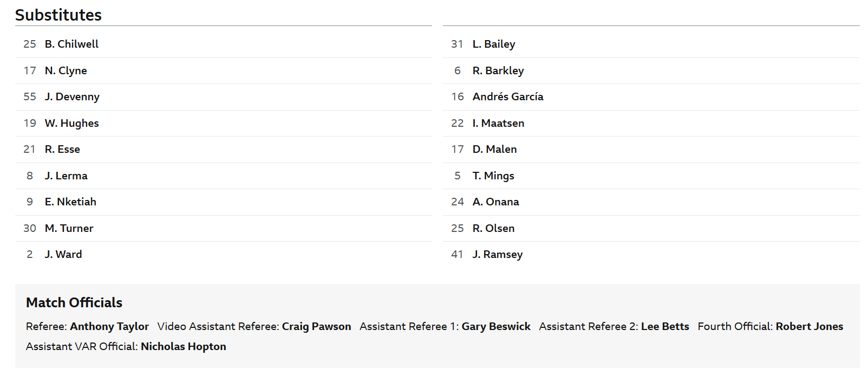
Task: Click J. Lerma's name
Action: click(x=66, y=176)
